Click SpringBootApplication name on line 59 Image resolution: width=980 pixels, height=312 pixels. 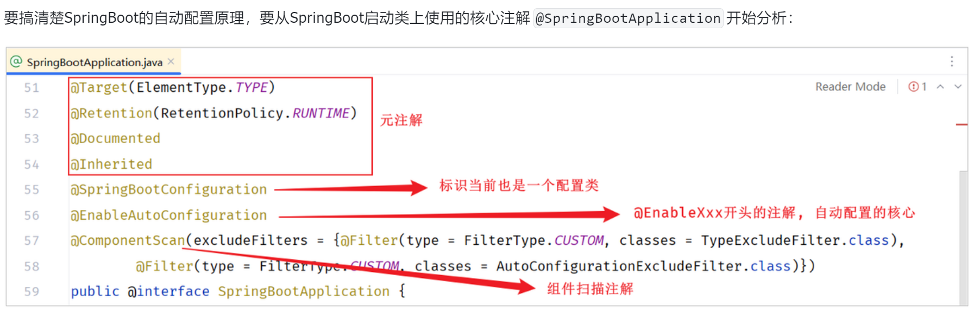304,291
